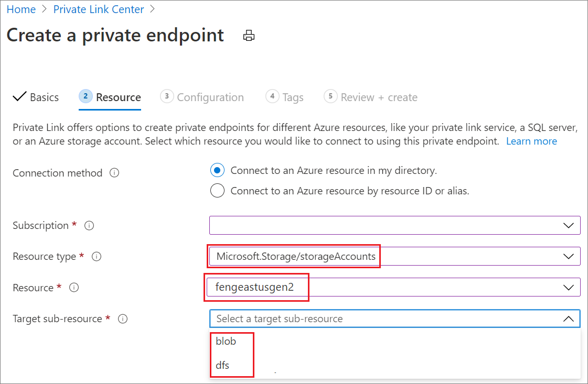Click the info icon beside Subscription

(89, 226)
